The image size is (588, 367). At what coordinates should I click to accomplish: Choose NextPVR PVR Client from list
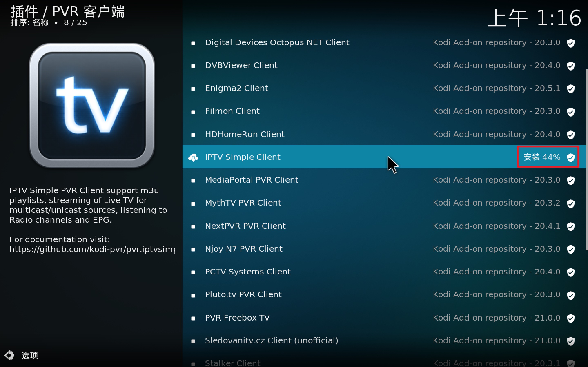(245, 226)
